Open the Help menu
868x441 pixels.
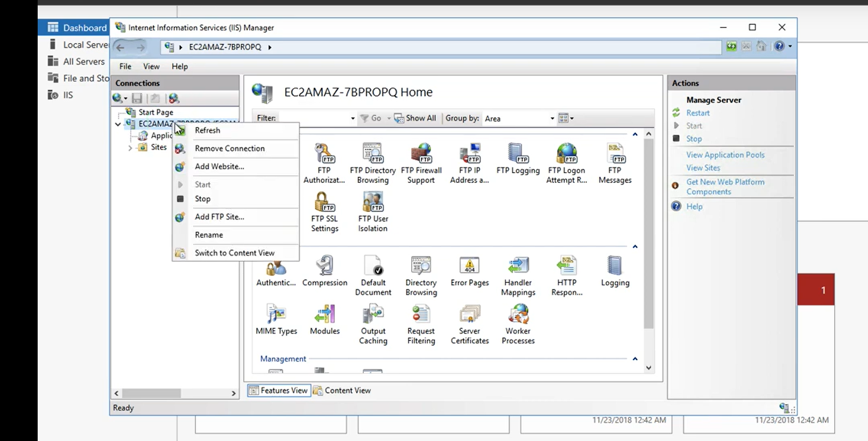[180, 66]
